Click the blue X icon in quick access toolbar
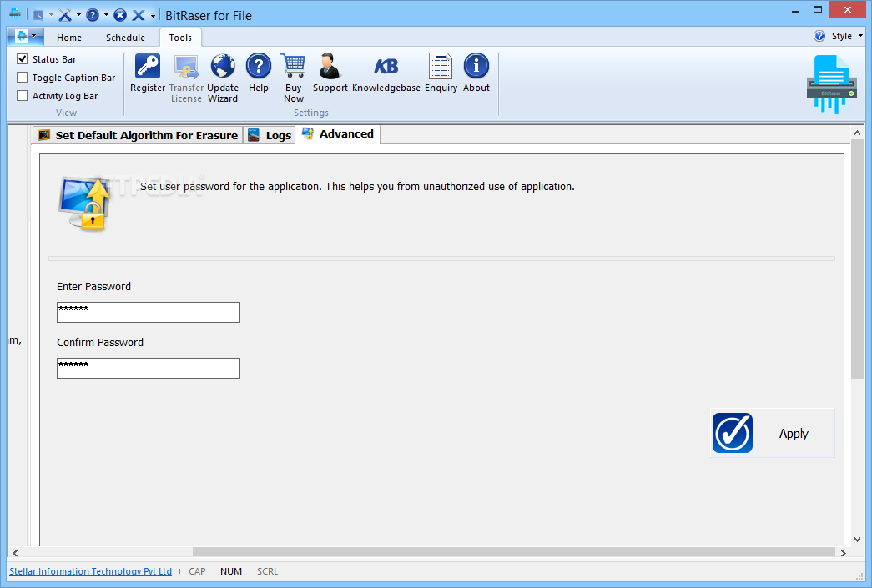This screenshot has height=588, width=872. click(x=138, y=15)
